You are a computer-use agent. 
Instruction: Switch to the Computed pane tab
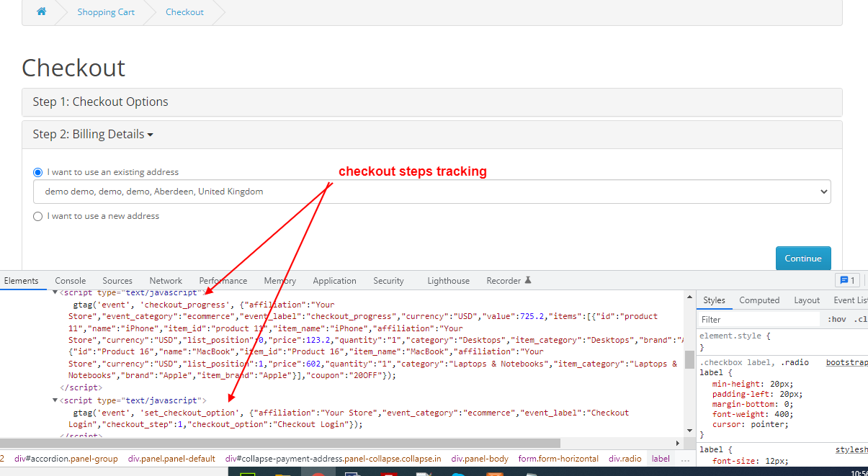click(x=759, y=300)
